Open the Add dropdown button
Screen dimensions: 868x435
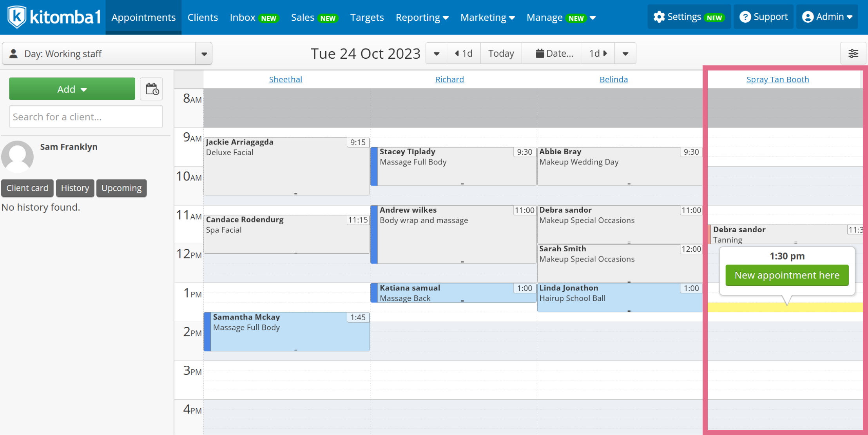click(x=72, y=89)
